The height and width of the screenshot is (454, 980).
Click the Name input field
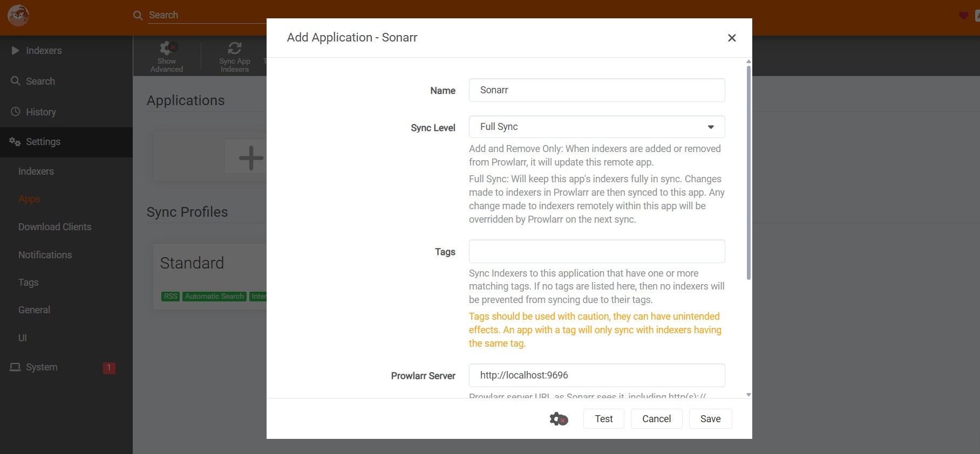pos(597,90)
